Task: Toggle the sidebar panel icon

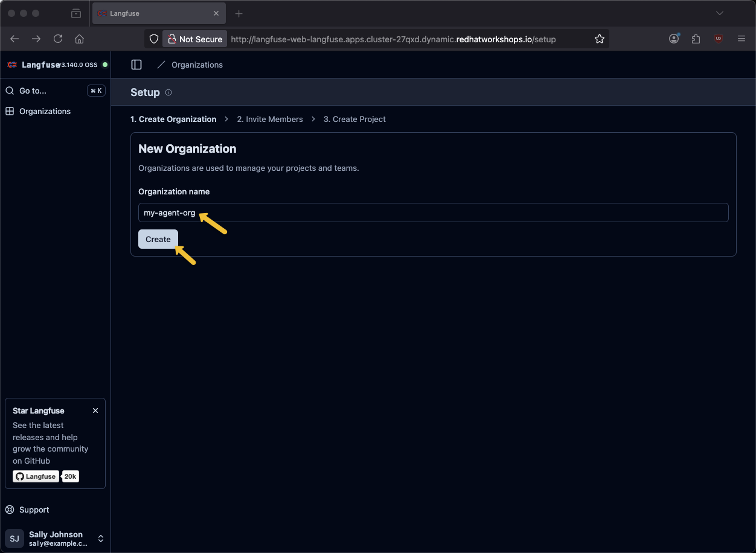Action: tap(136, 65)
